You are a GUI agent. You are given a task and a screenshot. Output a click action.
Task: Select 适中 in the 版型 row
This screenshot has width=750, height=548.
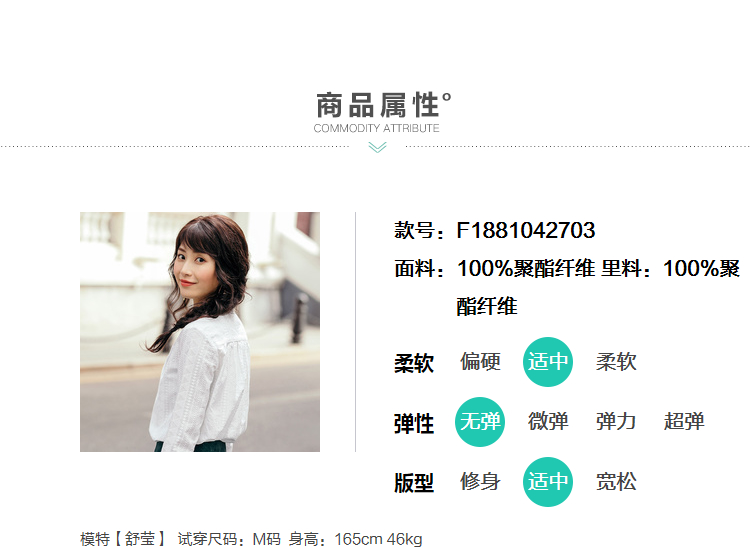click(548, 482)
